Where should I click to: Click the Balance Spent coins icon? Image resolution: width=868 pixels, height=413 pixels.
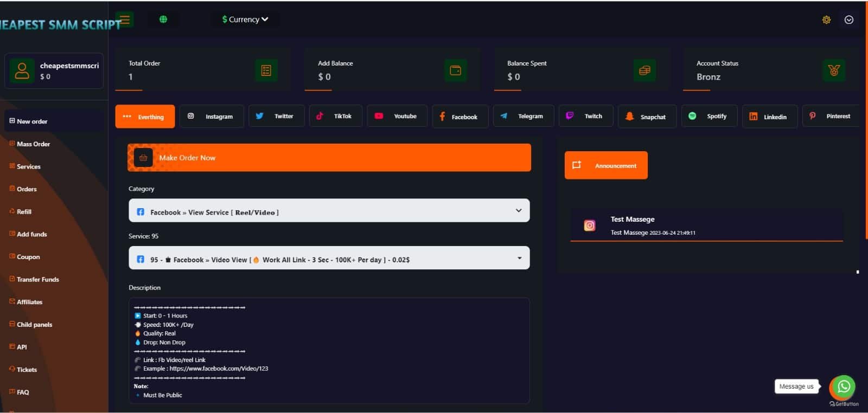644,70
